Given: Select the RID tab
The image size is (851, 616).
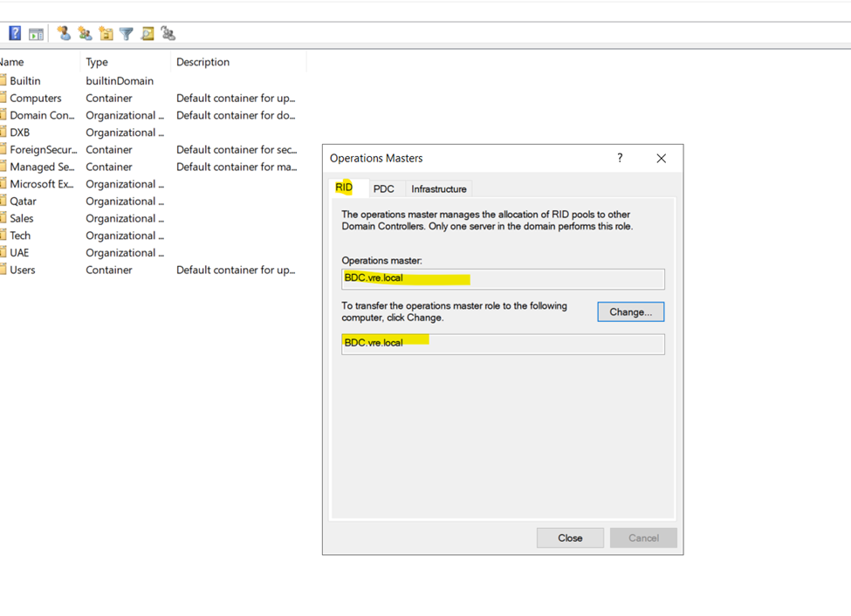Looking at the screenshot, I should point(344,188).
